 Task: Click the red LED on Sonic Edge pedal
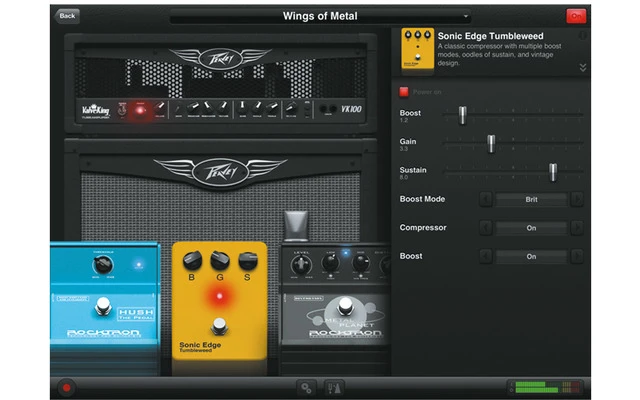220,296
